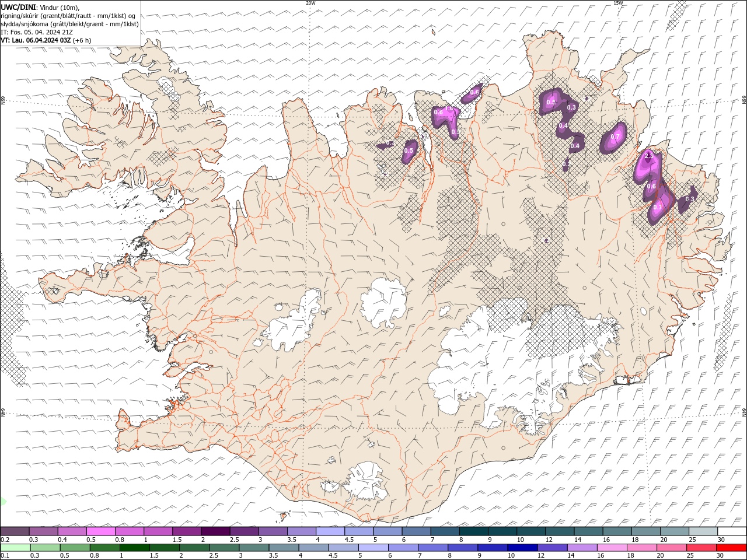The image size is (747, 560).
Task: Click the 64N latitude label on the right edge
Action: tap(744, 412)
